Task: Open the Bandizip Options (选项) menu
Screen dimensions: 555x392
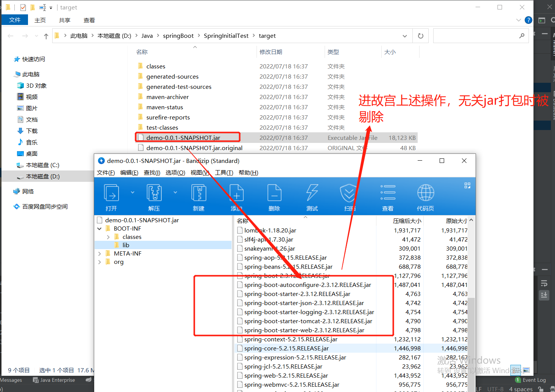Action: pos(175,173)
